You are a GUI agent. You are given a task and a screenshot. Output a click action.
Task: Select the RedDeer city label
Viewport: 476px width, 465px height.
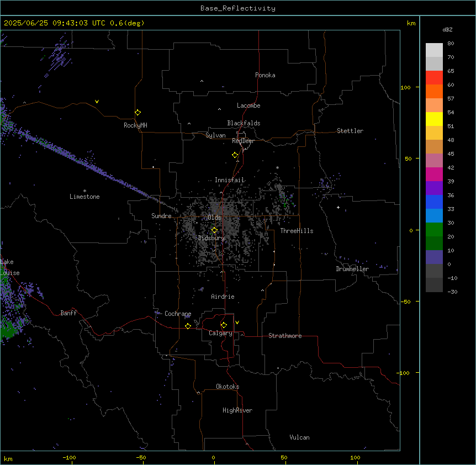tap(243, 141)
